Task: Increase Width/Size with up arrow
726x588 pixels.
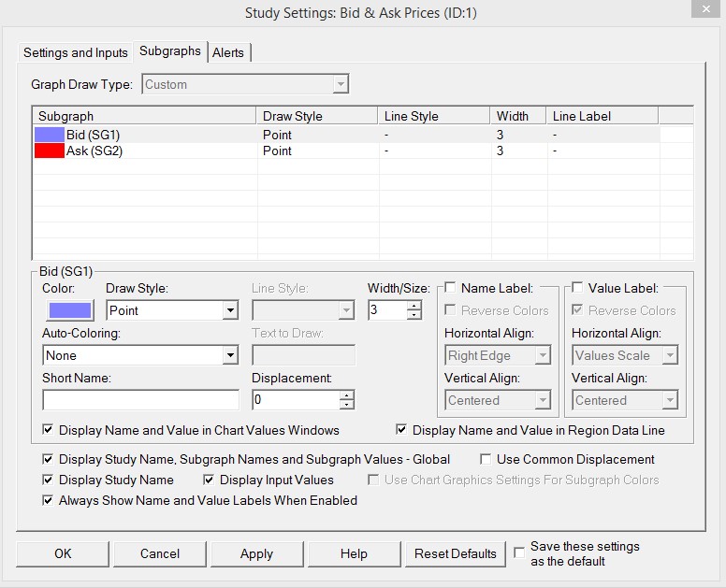Action: (x=414, y=305)
